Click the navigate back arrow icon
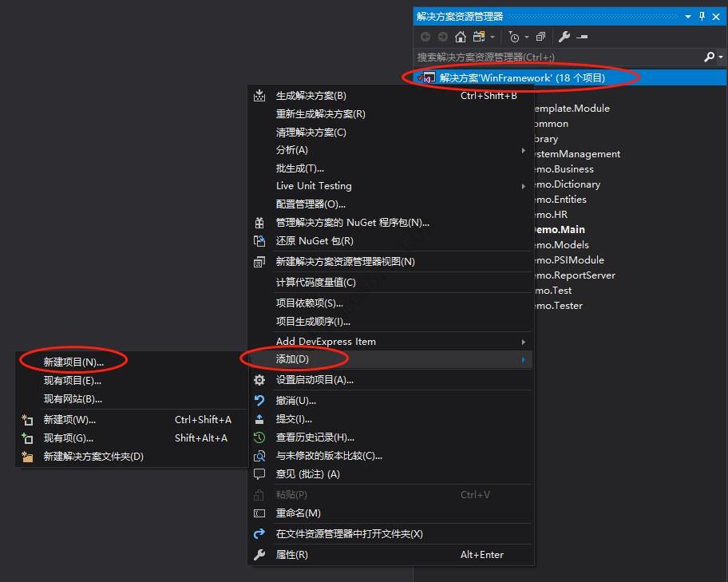This screenshot has width=728, height=582. coord(425,36)
